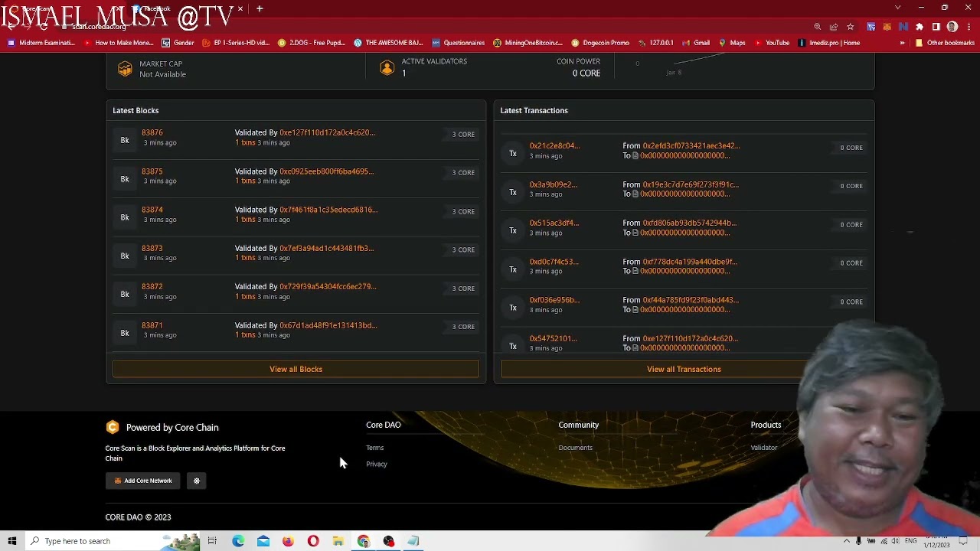This screenshot has height=551, width=980.
Task: Click Add Core Network button
Action: tap(143, 481)
